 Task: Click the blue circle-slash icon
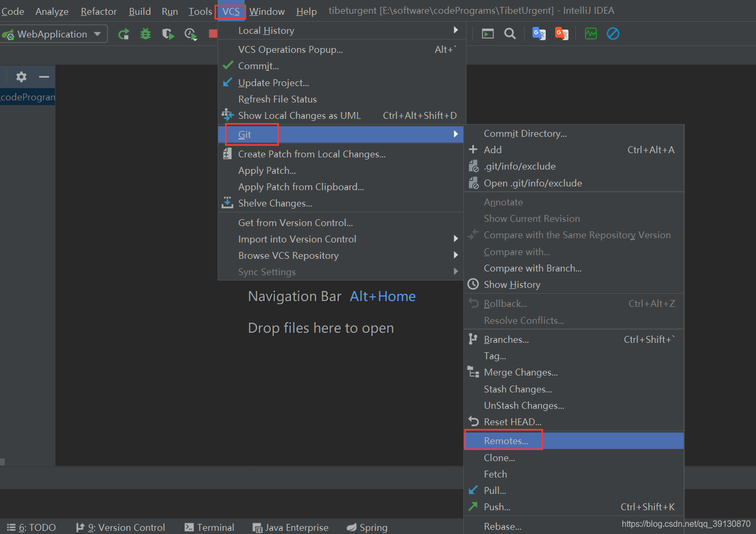tap(613, 34)
